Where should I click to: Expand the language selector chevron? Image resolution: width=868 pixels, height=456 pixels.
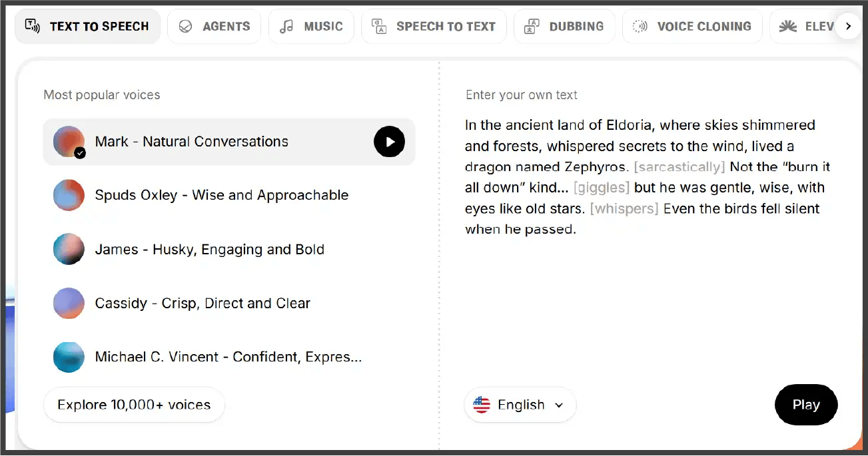point(558,405)
